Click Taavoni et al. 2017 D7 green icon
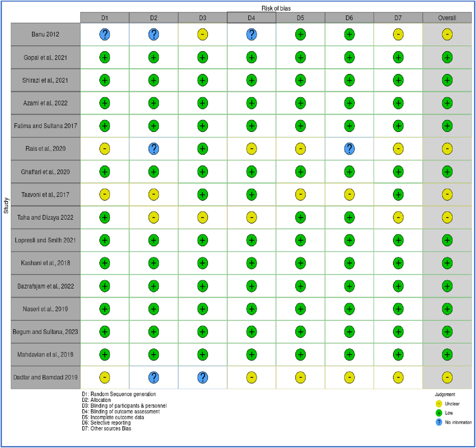476x448 pixels. (398, 194)
